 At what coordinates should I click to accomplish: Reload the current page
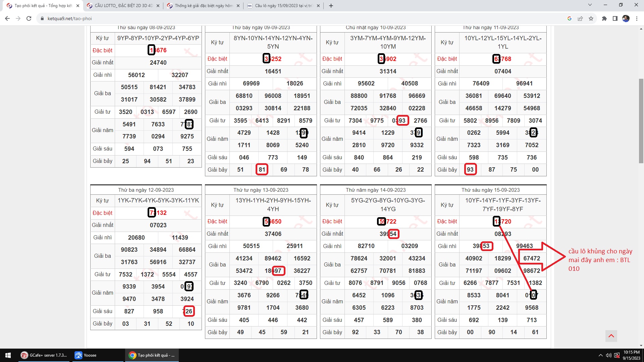click(x=29, y=18)
